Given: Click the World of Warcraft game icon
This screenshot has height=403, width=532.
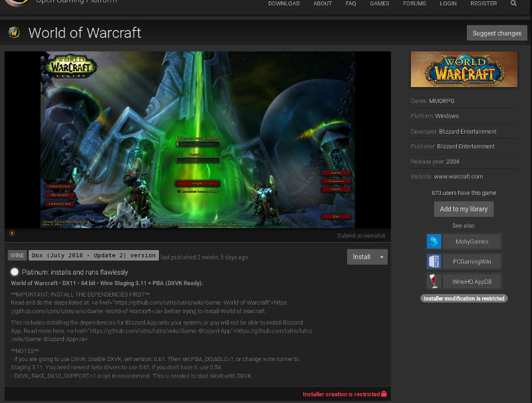Looking at the screenshot, I should pos(13,32).
